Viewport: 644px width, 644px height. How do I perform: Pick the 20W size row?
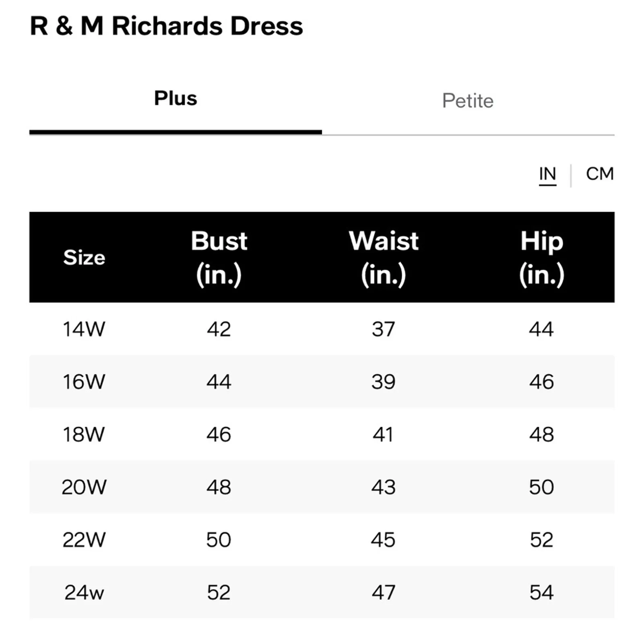(x=83, y=487)
